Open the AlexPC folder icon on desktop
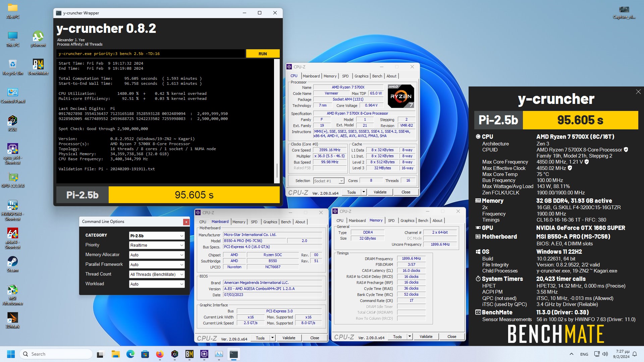The width and height of the screenshot is (644, 362). pyautogui.click(x=13, y=10)
